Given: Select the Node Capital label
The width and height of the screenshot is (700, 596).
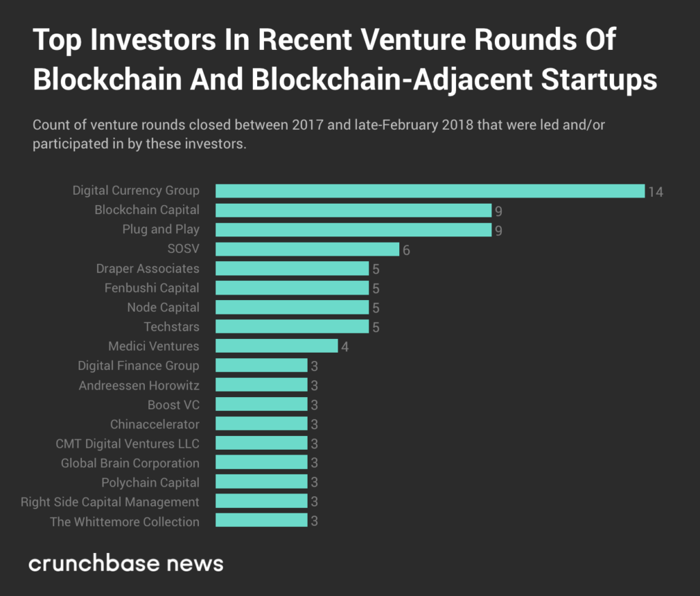Looking at the screenshot, I should click(x=163, y=308).
